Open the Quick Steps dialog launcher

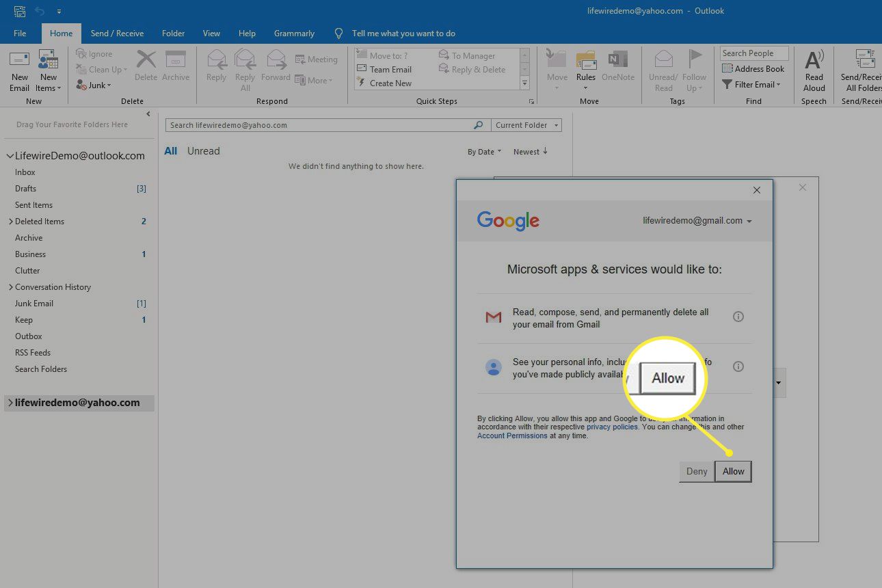pos(531,102)
